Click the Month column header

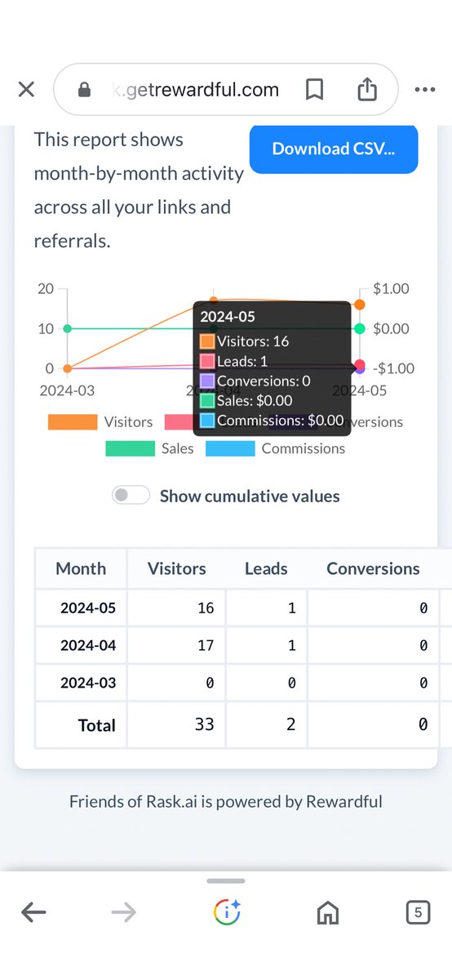81,568
